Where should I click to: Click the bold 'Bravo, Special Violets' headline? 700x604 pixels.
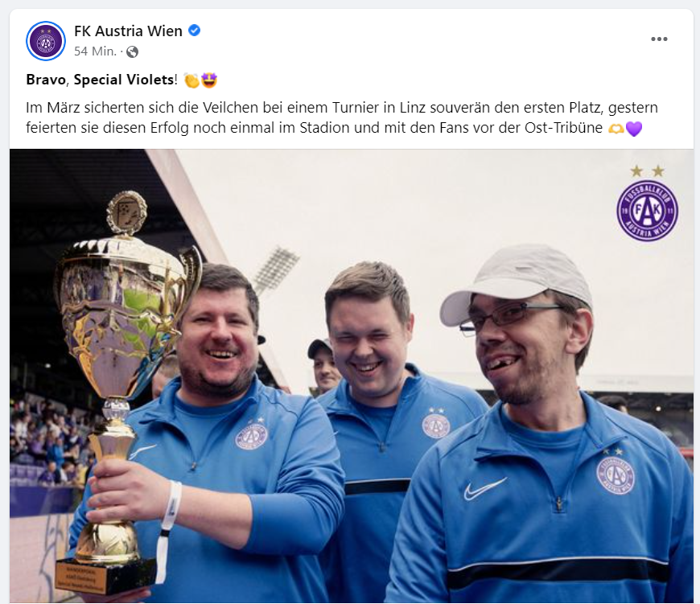click(x=100, y=80)
